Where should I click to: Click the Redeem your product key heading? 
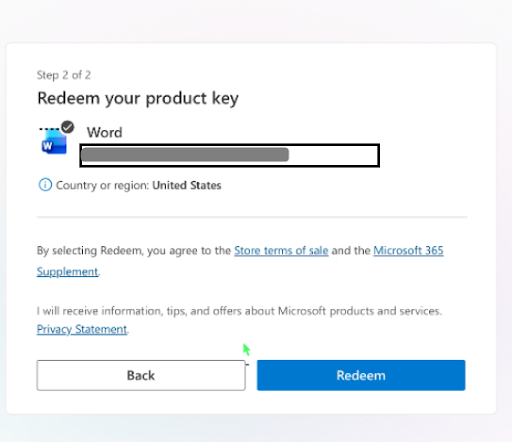pos(138,99)
